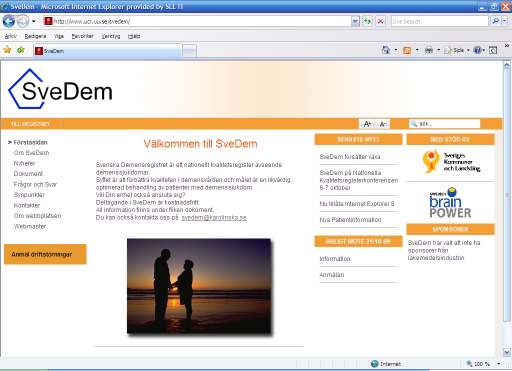Select the SveDem browser tab
512x371 pixels.
click(107, 51)
